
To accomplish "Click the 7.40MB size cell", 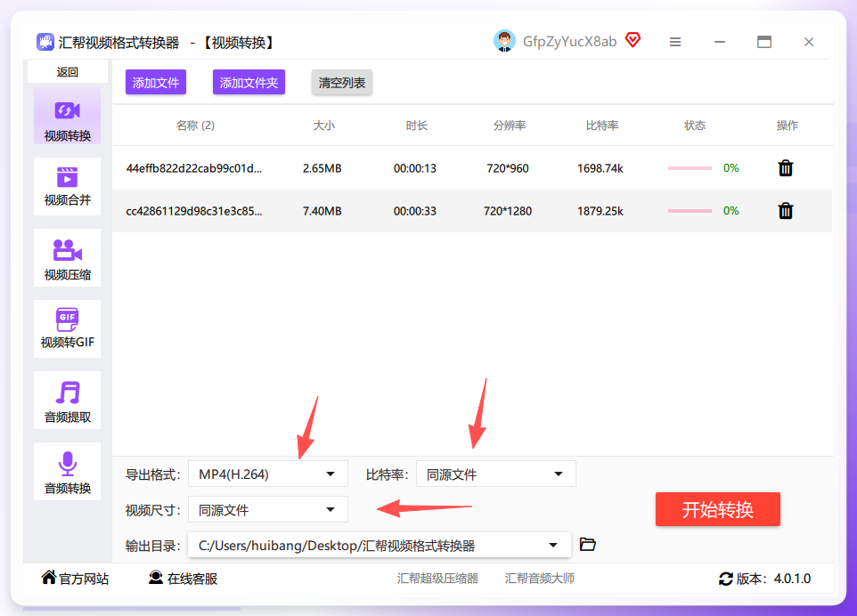I will click(322, 211).
